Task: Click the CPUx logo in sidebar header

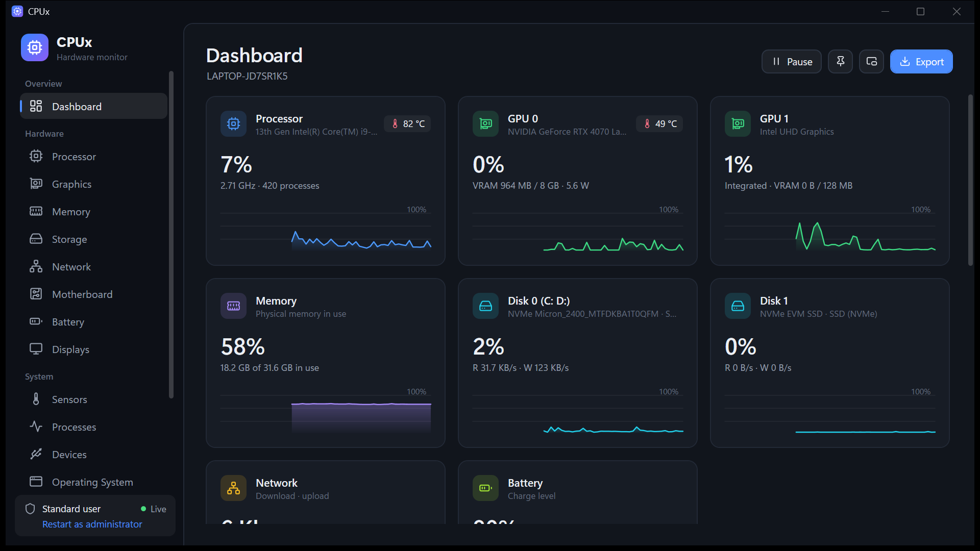Action: point(35,47)
